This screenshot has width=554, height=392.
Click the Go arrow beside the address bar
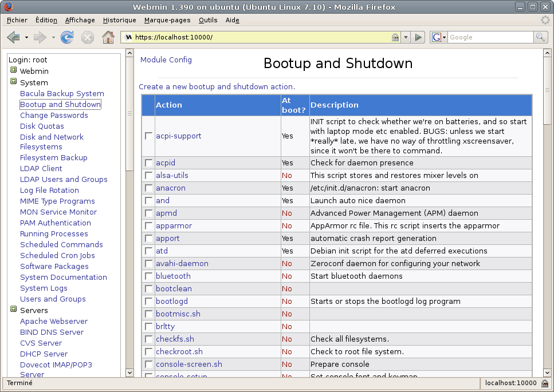pos(418,37)
